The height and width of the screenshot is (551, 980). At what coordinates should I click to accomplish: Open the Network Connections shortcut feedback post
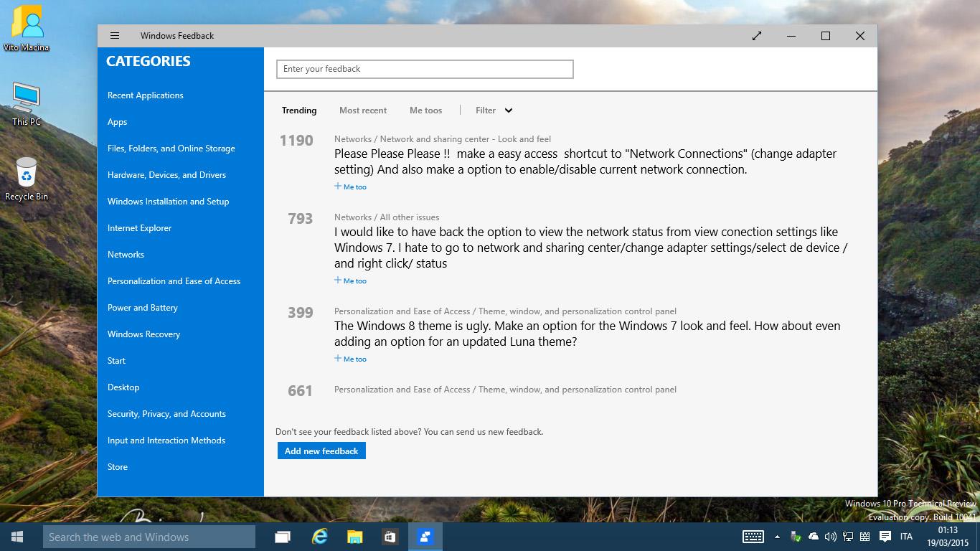585,161
